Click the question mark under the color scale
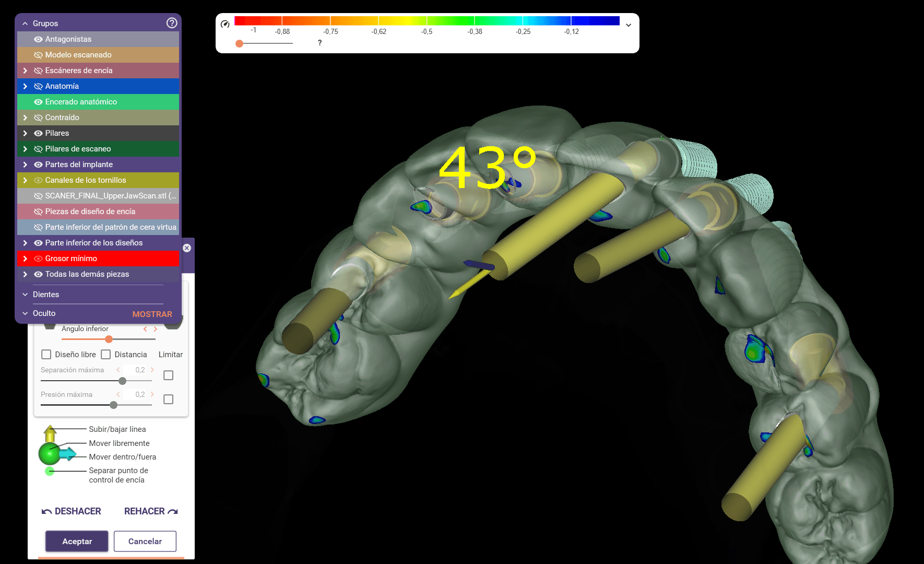Viewport: 924px width, 564px height. [x=320, y=43]
